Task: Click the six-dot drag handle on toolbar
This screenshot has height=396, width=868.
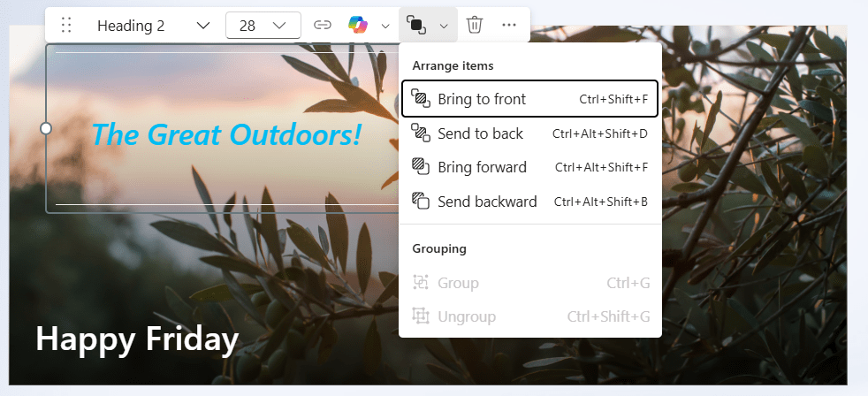Action: coord(66,26)
